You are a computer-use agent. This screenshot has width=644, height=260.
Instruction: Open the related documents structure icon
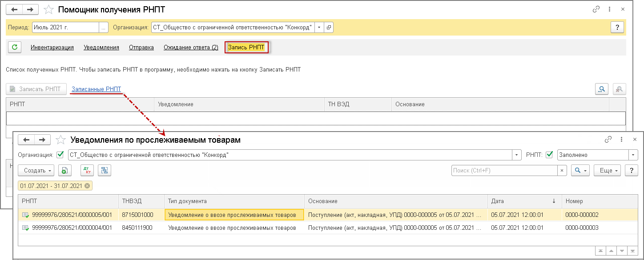tap(105, 170)
